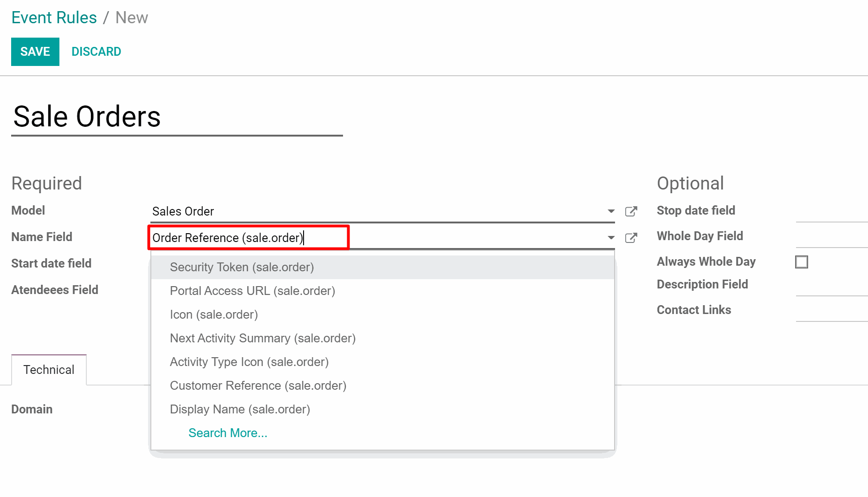Screen dimensions: 868x497
Task: Choose Portal Access URL (sale.order)
Action: (x=382, y=291)
